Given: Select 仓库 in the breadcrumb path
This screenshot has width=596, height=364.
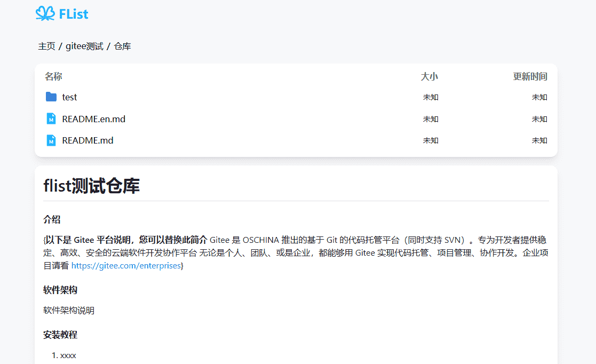Looking at the screenshot, I should click(122, 46).
